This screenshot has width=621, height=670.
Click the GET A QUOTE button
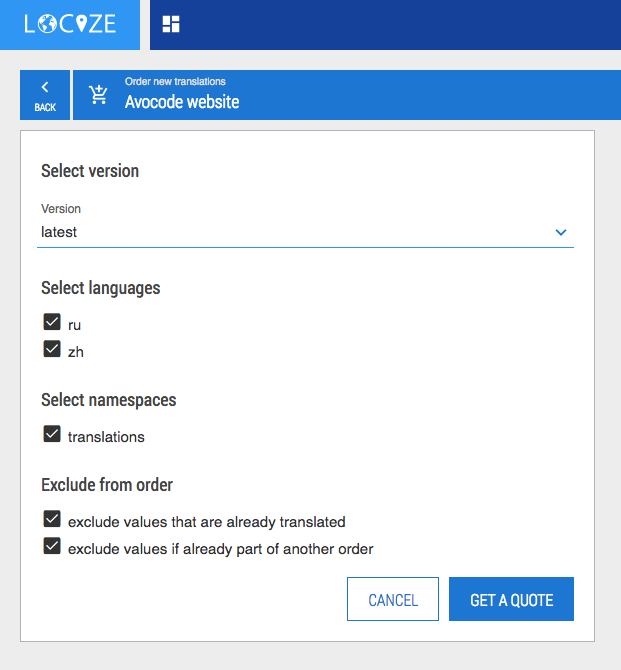click(x=511, y=599)
